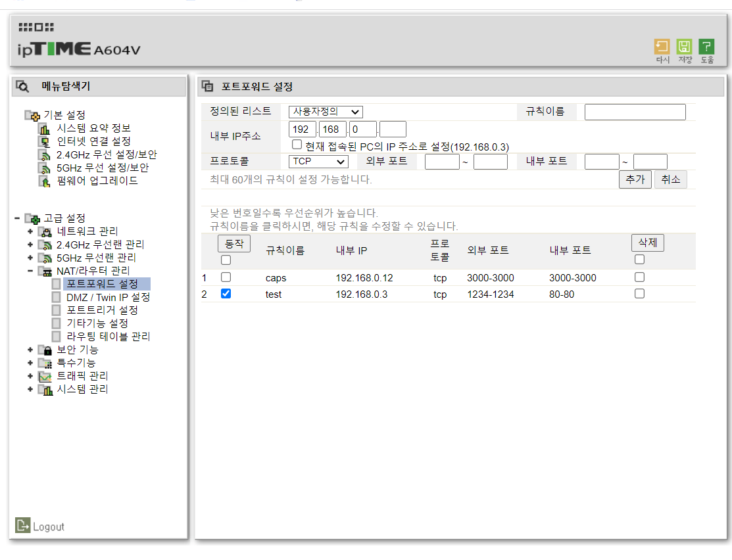Check 현재 접속된 PC의 IP 주소로 설정 box
The image size is (732, 560).
(x=297, y=145)
